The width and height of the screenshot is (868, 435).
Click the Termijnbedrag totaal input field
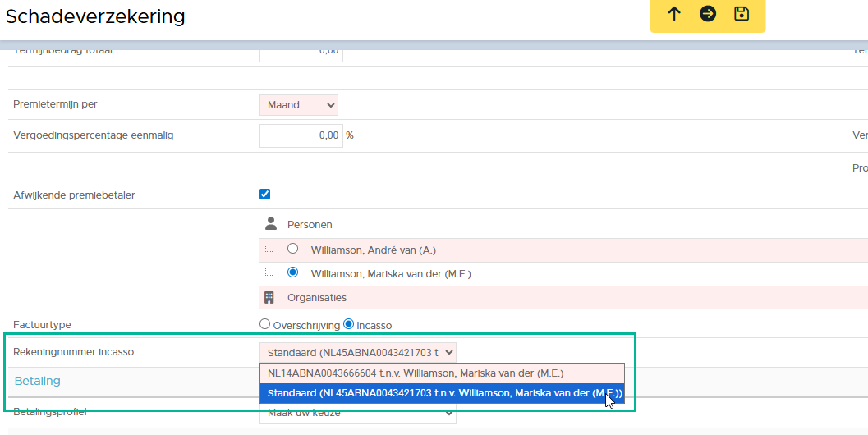tap(301, 51)
